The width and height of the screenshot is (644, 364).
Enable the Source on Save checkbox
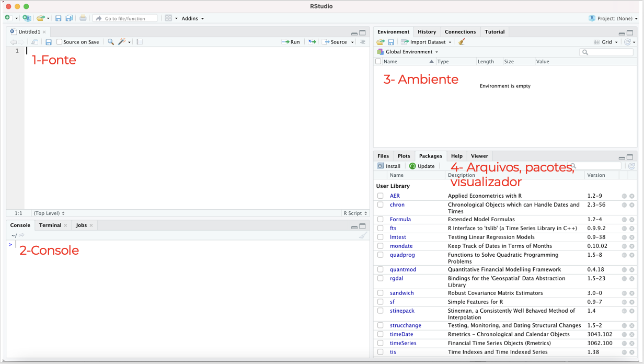click(60, 42)
